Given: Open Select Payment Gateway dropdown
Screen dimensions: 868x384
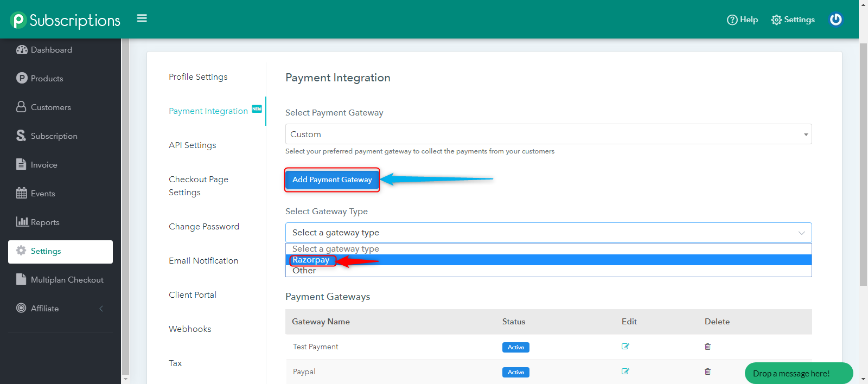Looking at the screenshot, I should 548,134.
